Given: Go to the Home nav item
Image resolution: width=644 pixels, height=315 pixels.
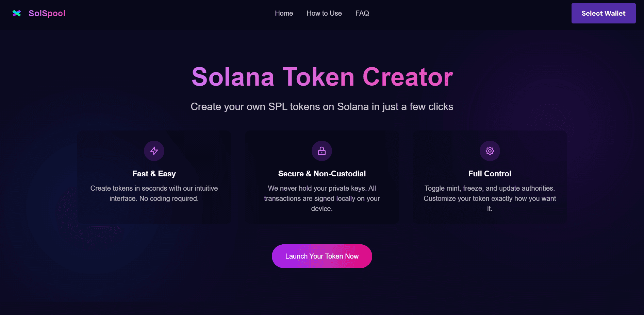Looking at the screenshot, I should click(x=284, y=13).
